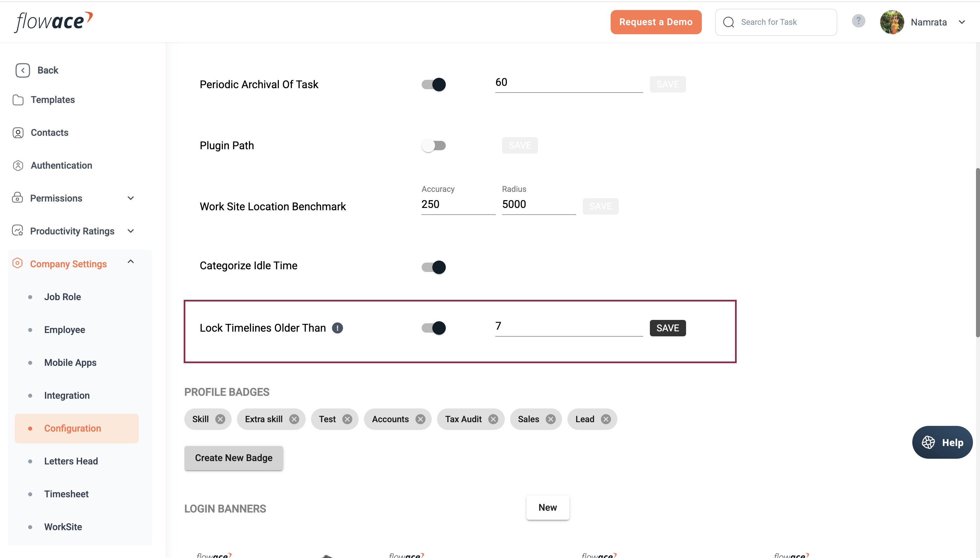The width and height of the screenshot is (980, 558).
Task: Toggle Categorize Idle Time switch
Action: [433, 267]
